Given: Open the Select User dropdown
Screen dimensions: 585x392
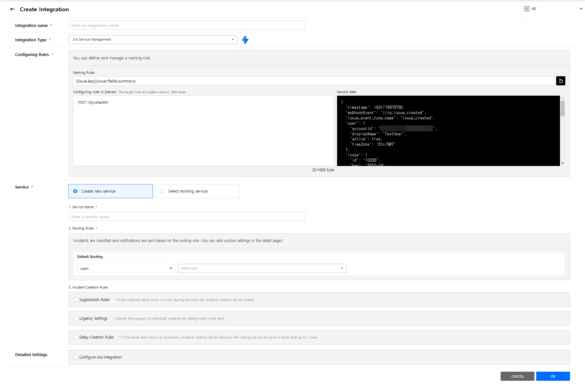Looking at the screenshot, I should pos(262,268).
